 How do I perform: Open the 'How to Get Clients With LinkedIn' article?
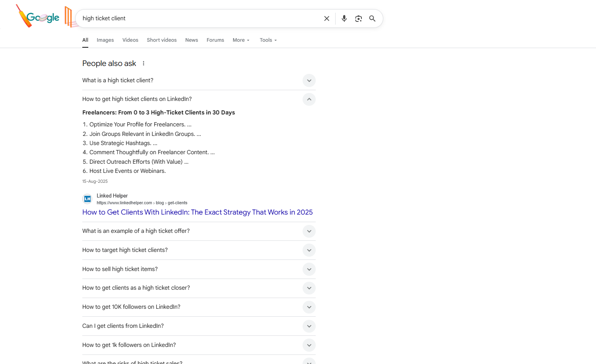pyautogui.click(x=197, y=212)
